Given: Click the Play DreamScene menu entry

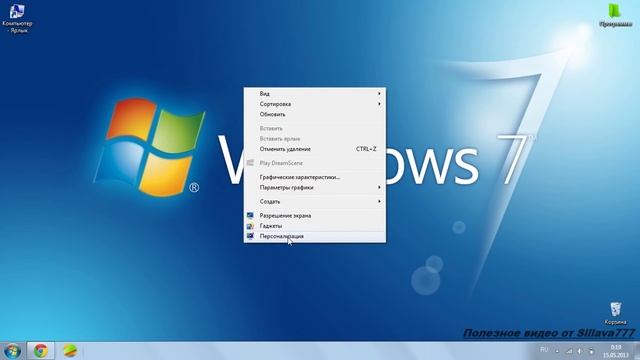Looking at the screenshot, I should click(315, 163).
